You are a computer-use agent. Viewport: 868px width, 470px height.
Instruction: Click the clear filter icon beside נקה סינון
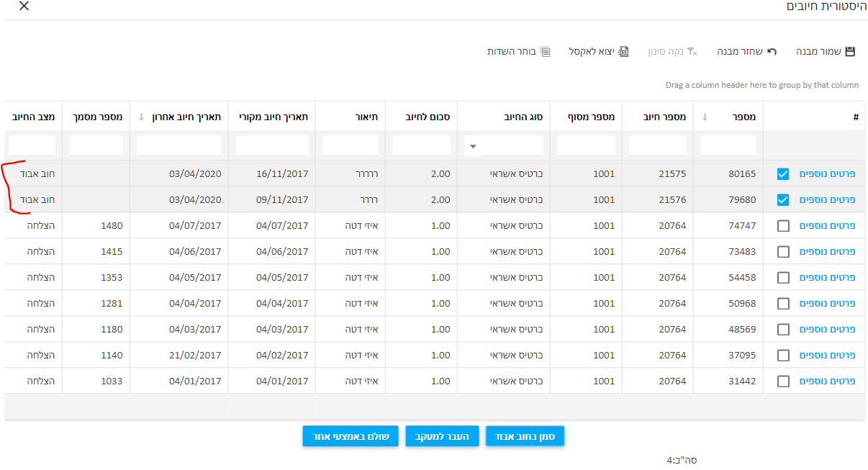coord(692,52)
